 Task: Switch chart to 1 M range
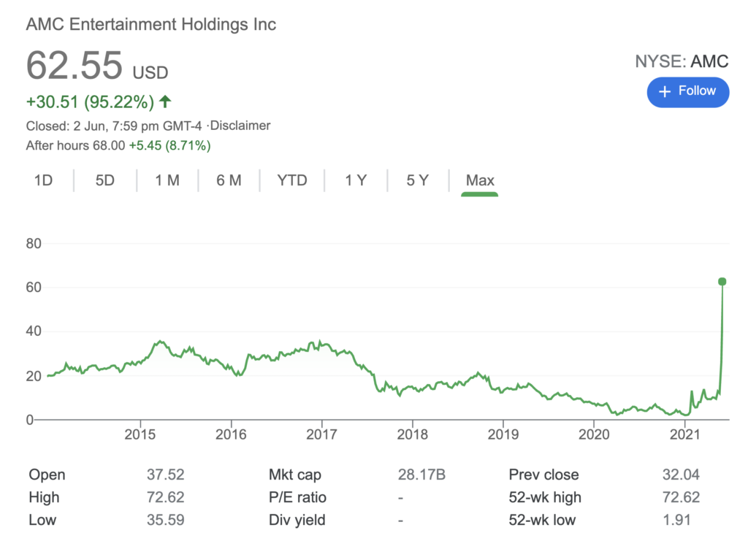tap(167, 180)
